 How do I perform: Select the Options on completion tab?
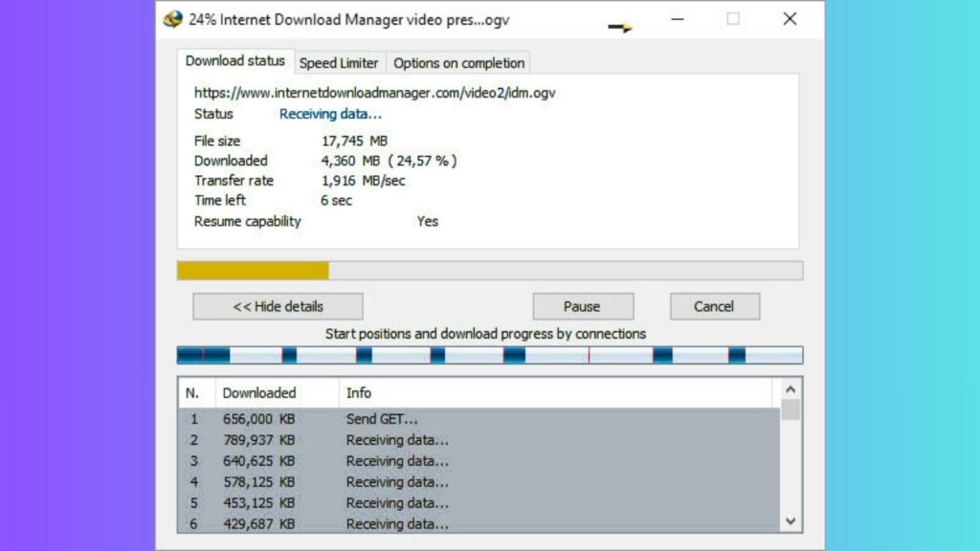click(x=458, y=63)
